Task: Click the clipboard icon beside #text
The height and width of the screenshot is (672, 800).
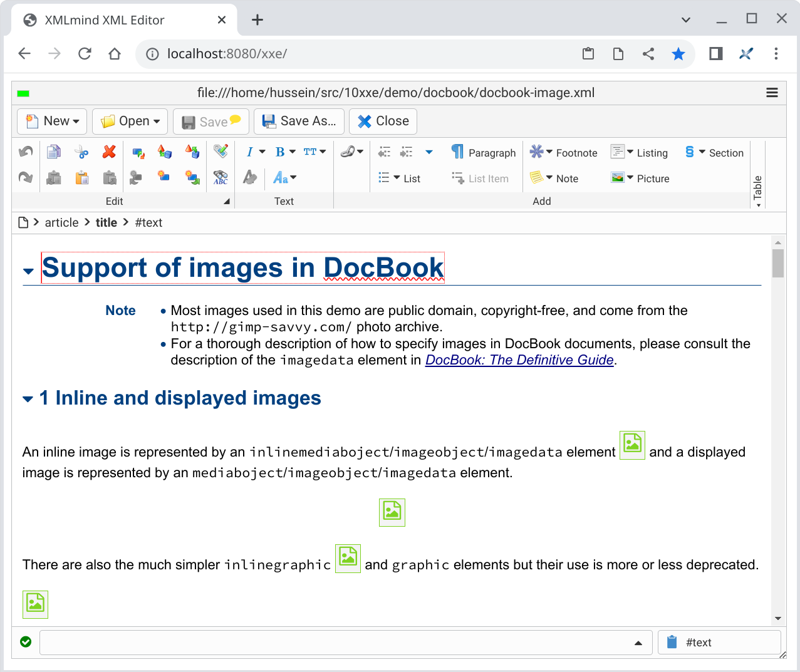Action: (672, 642)
